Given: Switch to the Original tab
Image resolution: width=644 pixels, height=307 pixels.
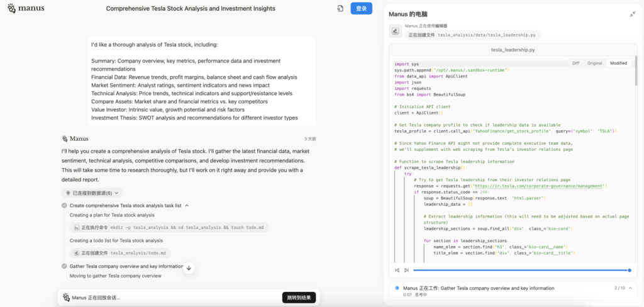Looking at the screenshot, I should pos(594,64).
